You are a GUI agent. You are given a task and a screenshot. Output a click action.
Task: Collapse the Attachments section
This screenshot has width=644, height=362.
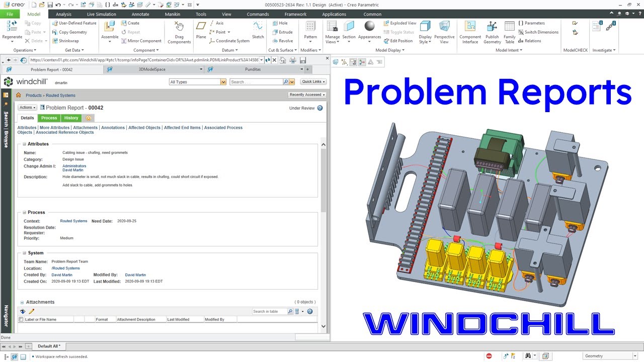tap(22, 302)
